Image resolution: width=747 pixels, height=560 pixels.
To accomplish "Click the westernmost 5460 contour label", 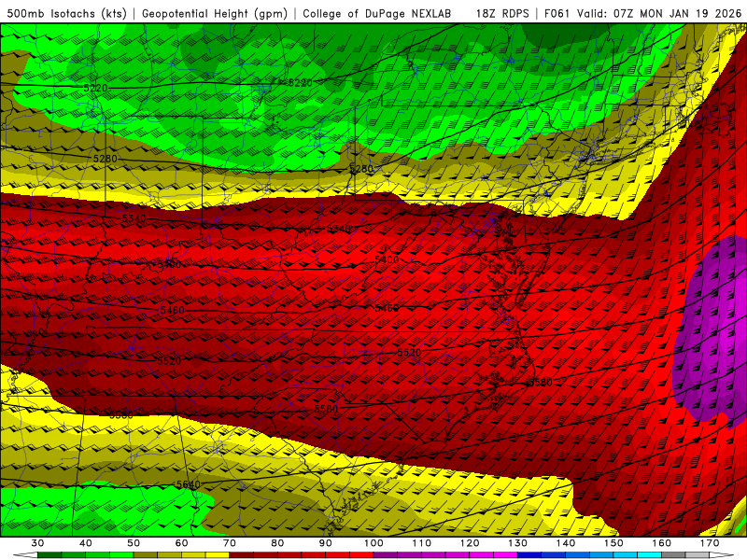I will (x=172, y=311).
